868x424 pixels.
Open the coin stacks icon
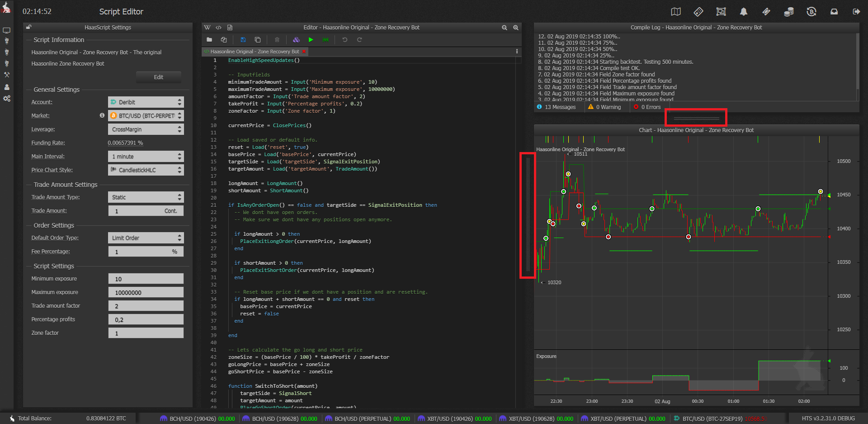pyautogui.click(x=789, y=12)
